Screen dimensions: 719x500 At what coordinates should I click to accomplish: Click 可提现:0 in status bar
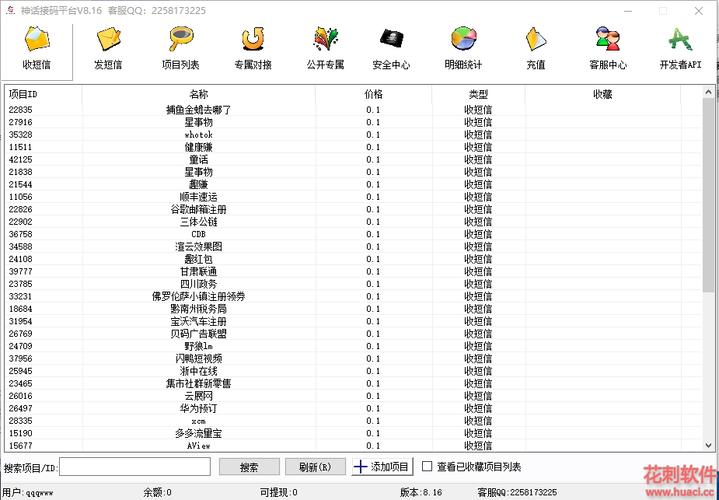click(278, 493)
